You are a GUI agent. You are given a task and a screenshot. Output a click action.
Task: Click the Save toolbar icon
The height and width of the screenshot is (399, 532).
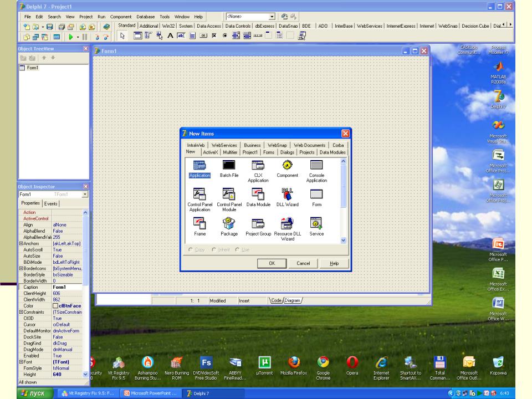(50, 27)
